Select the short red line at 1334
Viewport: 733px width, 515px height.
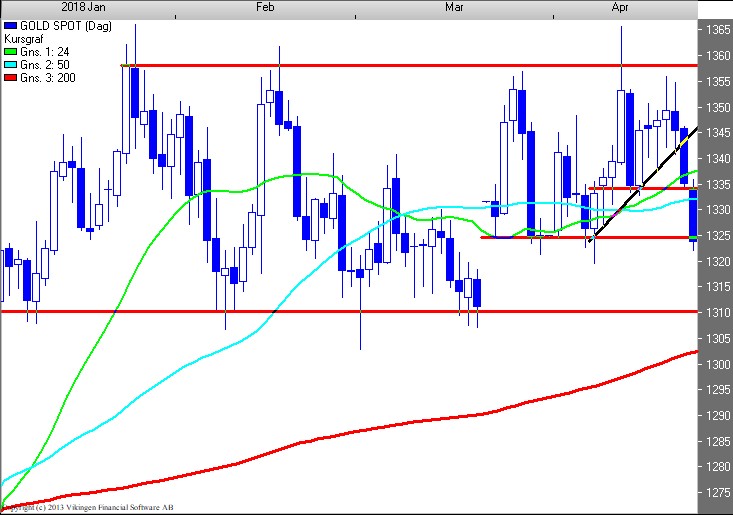click(643, 188)
